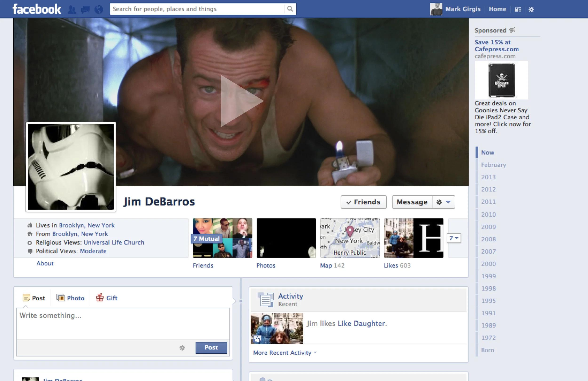Expand the 7 more sections dropdown
Image resolution: width=588 pixels, height=381 pixels.
pyautogui.click(x=454, y=238)
